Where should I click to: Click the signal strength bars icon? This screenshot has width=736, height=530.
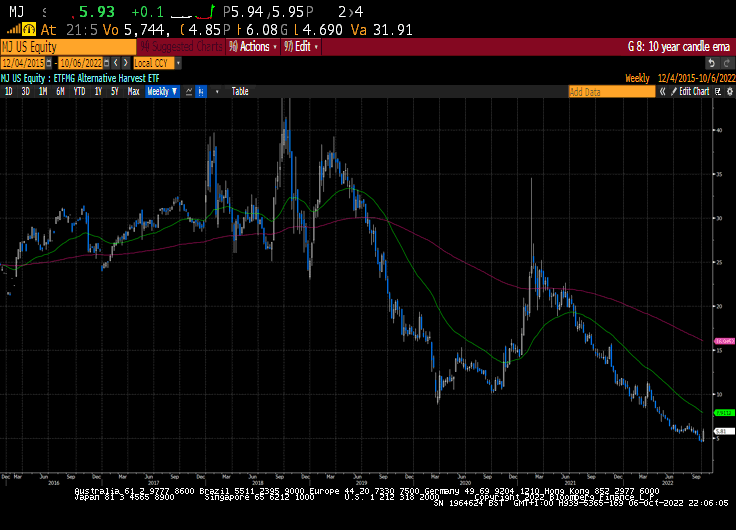pyautogui.click(x=14, y=30)
